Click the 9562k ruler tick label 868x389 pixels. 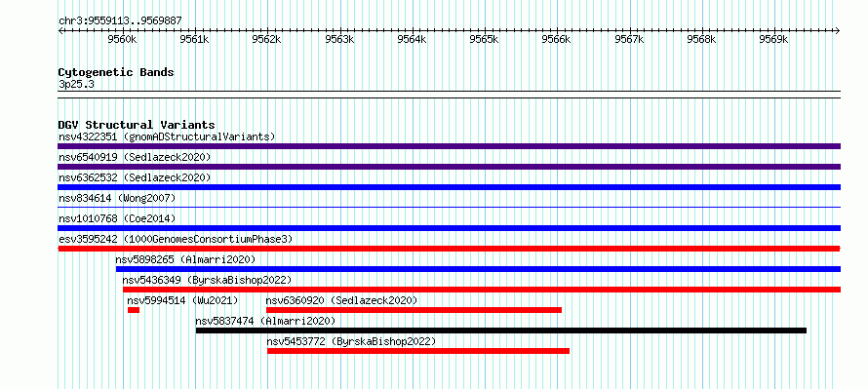pyautogui.click(x=267, y=40)
